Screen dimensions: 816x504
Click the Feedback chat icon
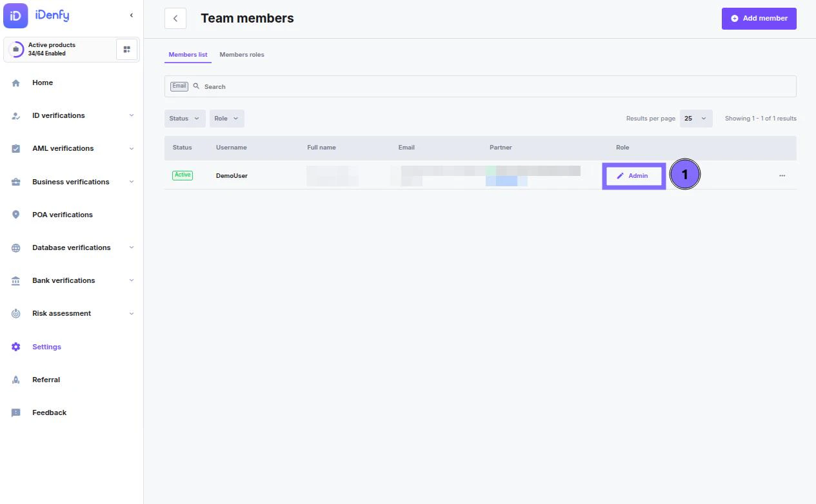point(16,413)
